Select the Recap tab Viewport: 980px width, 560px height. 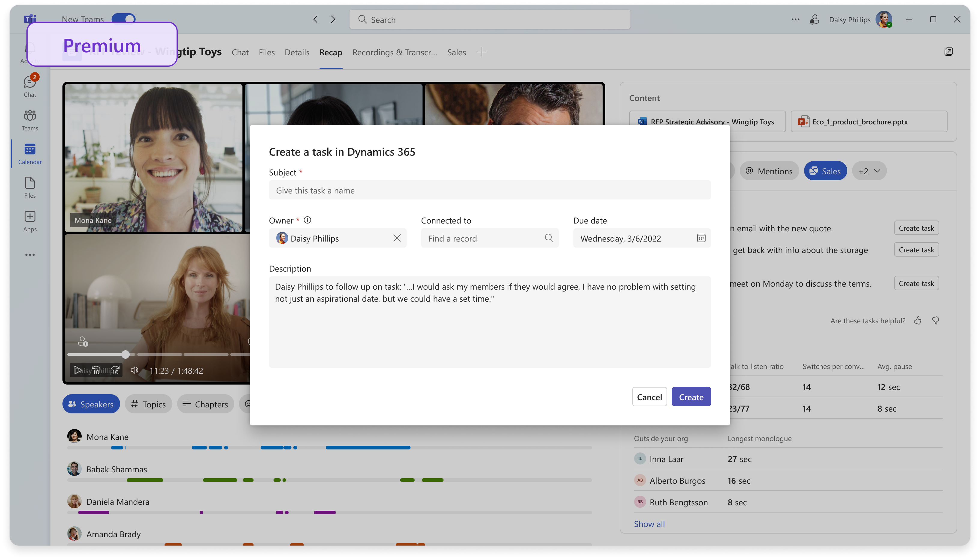[331, 52]
